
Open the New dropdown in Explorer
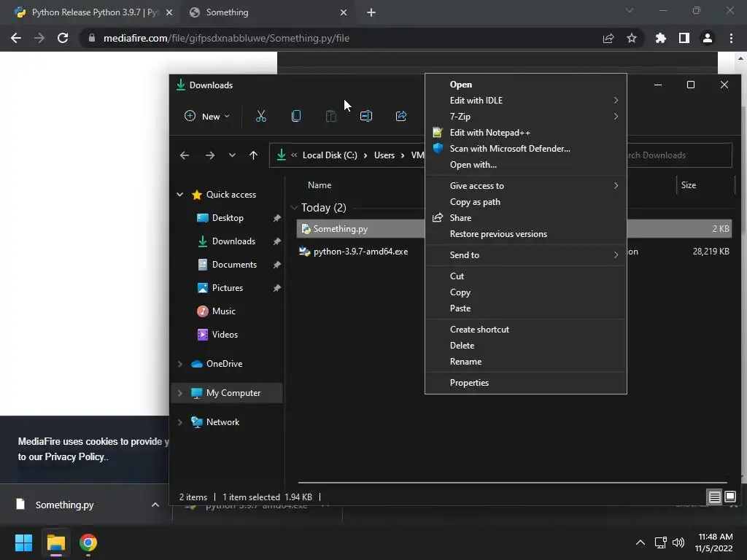(x=206, y=116)
